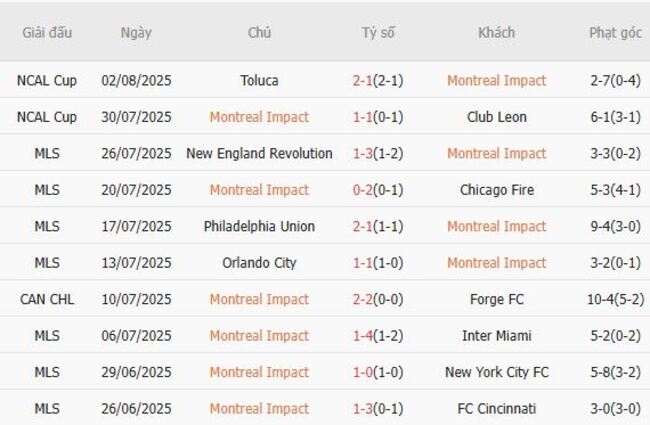This screenshot has height=425, width=650.
Task: Select New England Revolution in the home column
Action: (x=259, y=153)
